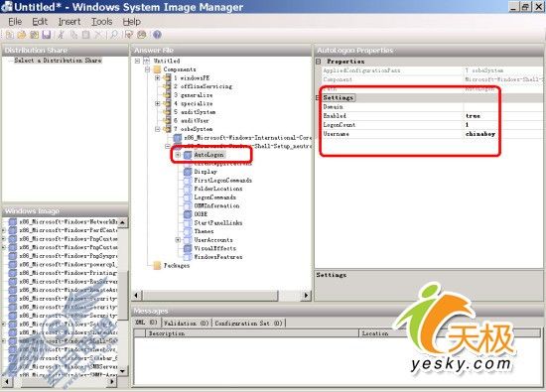This screenshot has width=546, height=392.
Task: Click the blue Help question mark icon
Action: click(157, 35)
